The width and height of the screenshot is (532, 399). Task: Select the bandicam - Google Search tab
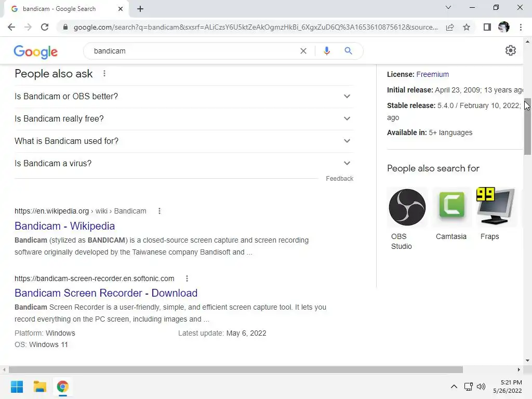[66, 9]
